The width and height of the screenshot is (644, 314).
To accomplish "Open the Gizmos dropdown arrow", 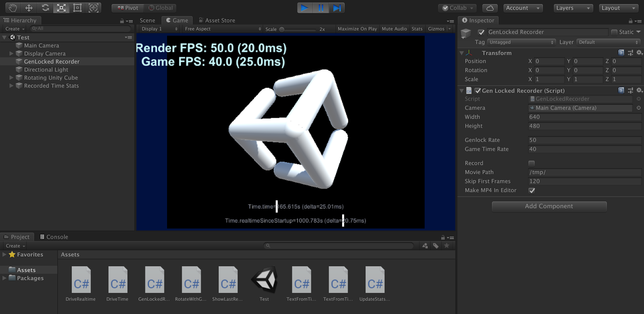I will [x=449, y=29].
